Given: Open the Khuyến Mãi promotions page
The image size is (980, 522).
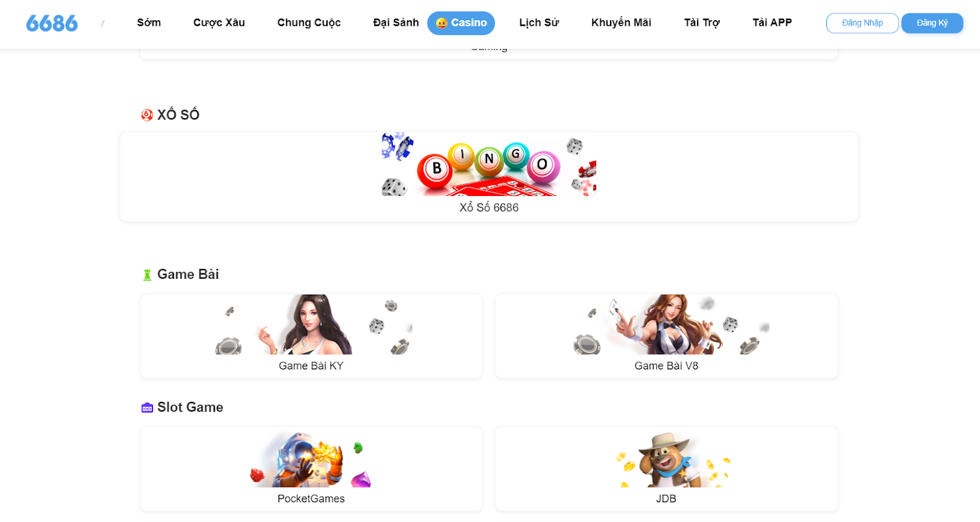Looking at the screenshot, I should [x=621, y=23].
